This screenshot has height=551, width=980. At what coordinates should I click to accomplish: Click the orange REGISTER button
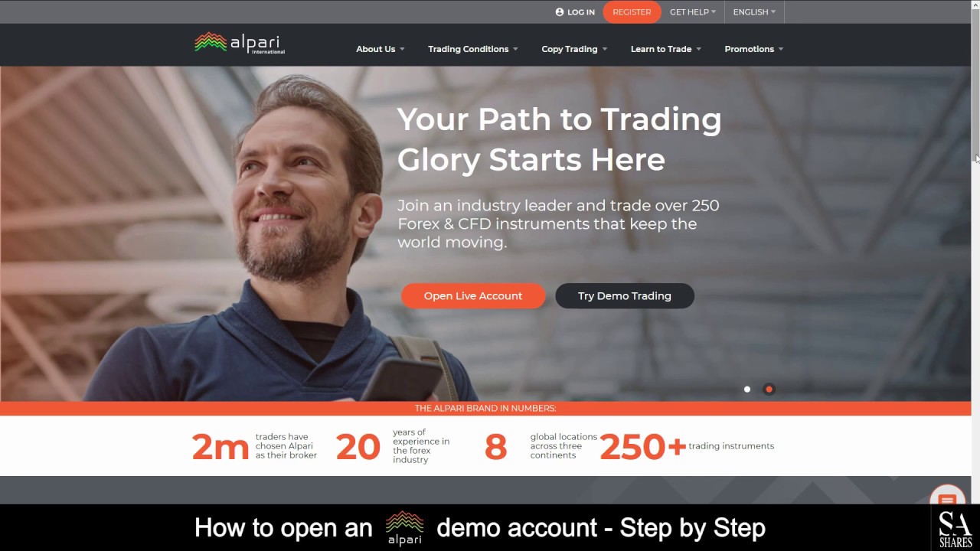click(x=632, y=12)
